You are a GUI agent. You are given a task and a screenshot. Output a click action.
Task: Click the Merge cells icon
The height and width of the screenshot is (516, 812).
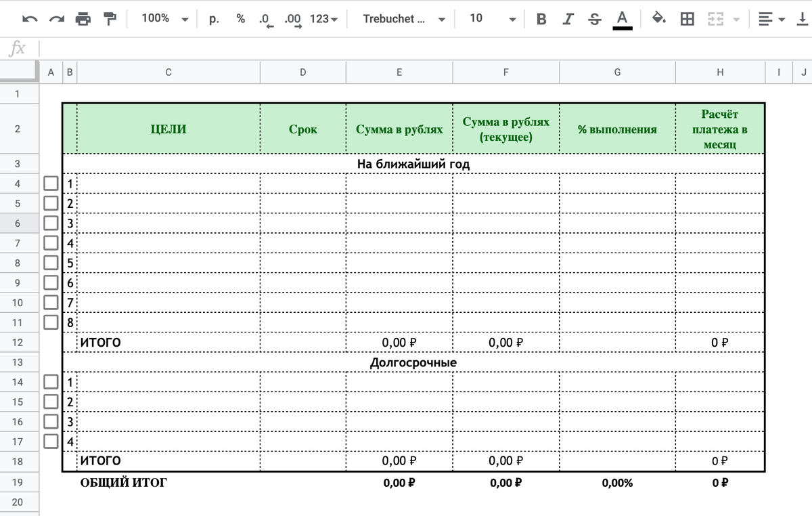(715, 19)
